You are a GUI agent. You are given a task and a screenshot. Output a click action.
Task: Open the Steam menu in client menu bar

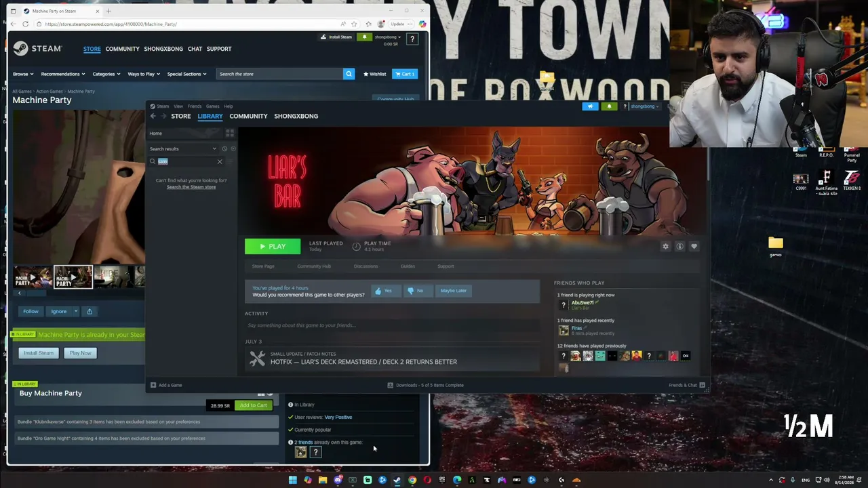click(x=163, y=106)
